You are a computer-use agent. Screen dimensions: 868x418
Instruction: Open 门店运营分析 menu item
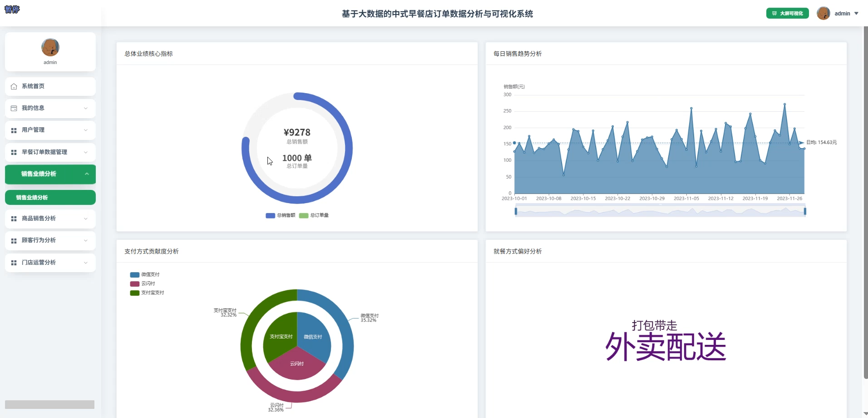coord(50,263)
